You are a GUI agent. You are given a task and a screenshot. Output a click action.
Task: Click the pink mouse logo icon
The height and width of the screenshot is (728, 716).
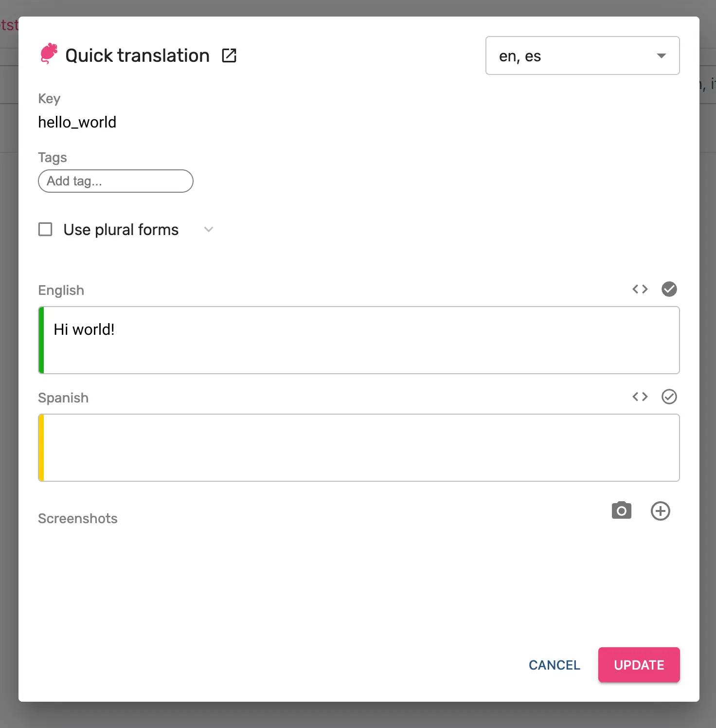49,54
